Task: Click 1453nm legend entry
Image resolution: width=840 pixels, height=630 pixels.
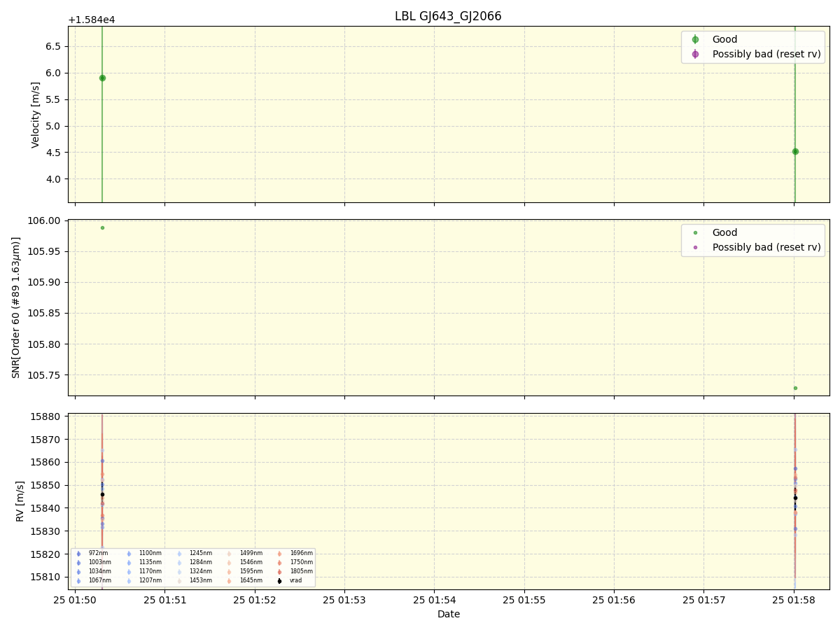Action: (x=193, y=580)
